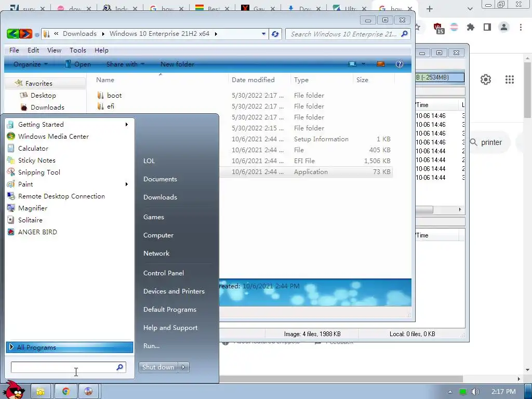Open Snipping Tool from Start menu

coord(39,172)
